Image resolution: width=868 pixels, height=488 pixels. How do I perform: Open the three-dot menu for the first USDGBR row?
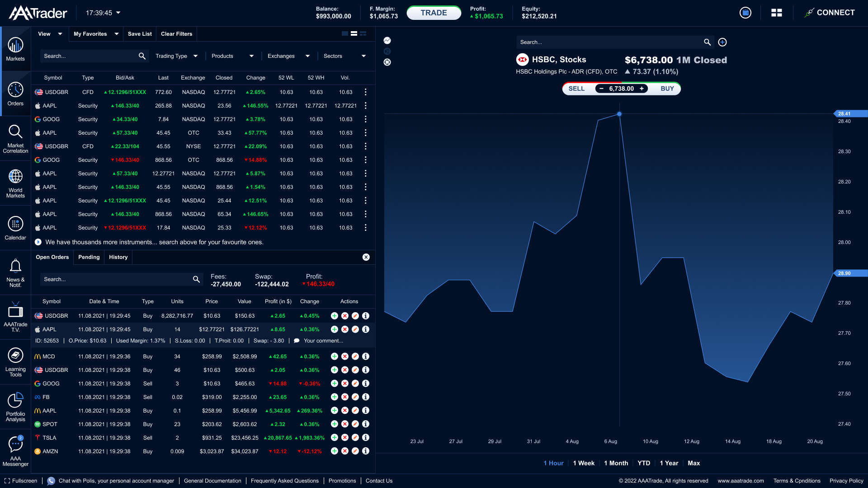pyautogui.click(x=365, y=92)
